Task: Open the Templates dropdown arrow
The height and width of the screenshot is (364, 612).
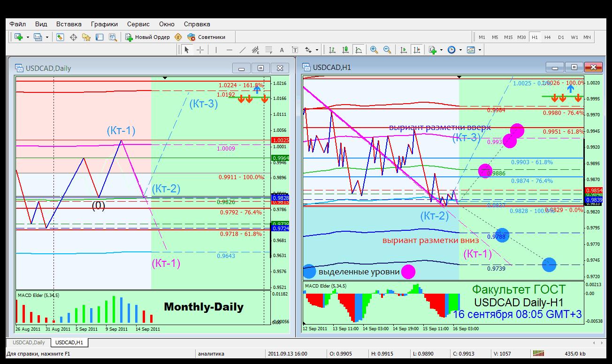Action: (480, 50)
